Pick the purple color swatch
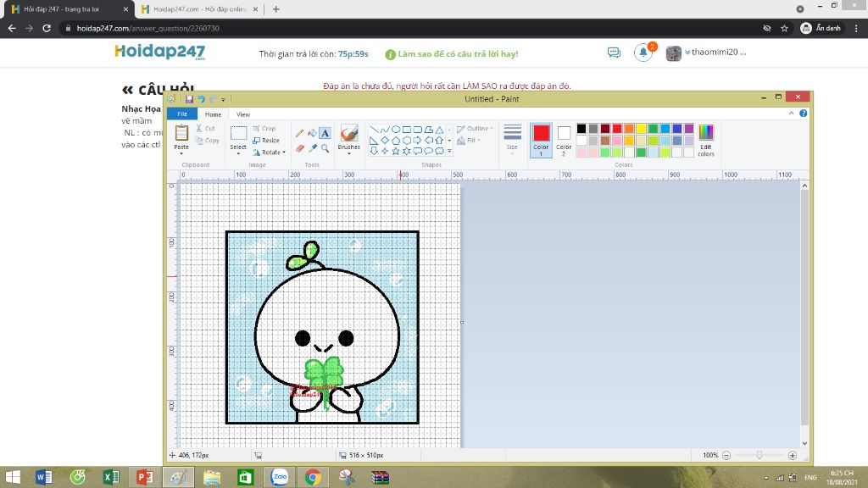Viewport: 868px width, 488px height. coord(688,129)
